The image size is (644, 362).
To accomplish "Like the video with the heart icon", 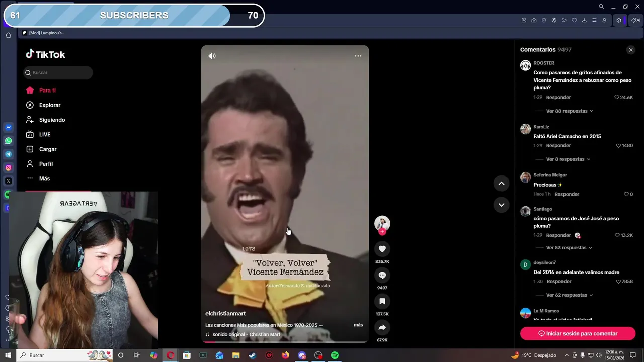I will pos(382,249).
